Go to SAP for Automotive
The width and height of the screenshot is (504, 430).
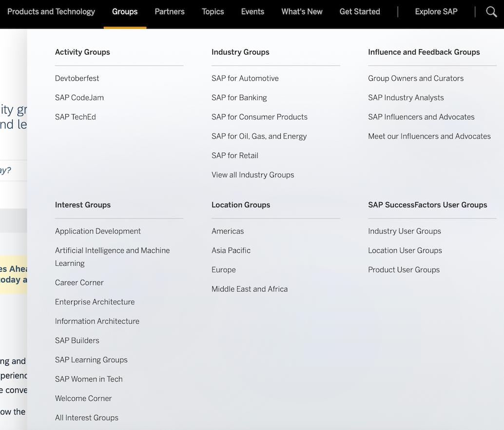[245, 78]
